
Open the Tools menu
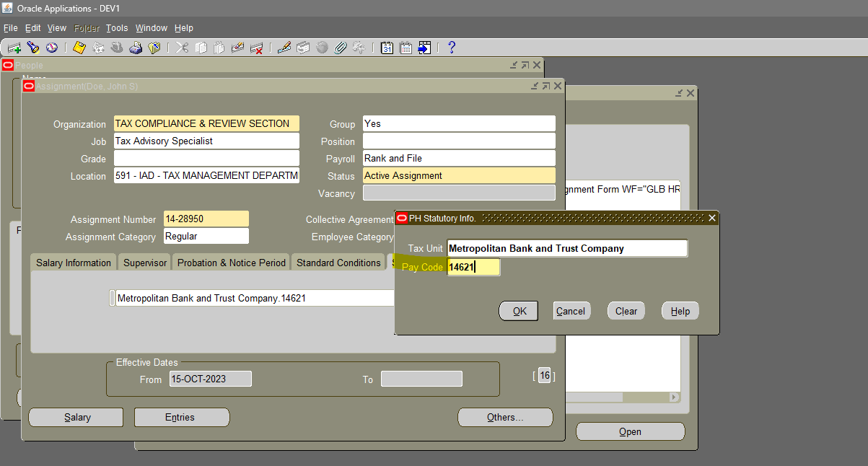pyautogui.click(x=117, y=28)
